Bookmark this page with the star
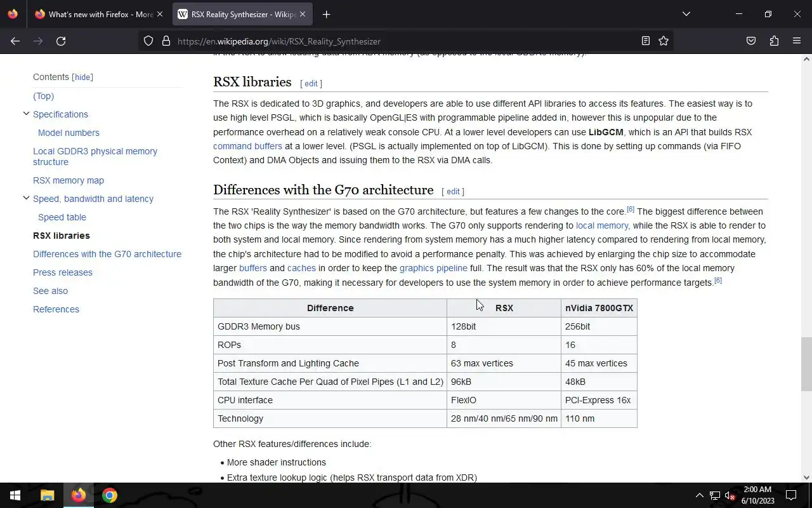The height and width of the screenshot is (508, 812). pyautogui.click(x=664, y=41)
